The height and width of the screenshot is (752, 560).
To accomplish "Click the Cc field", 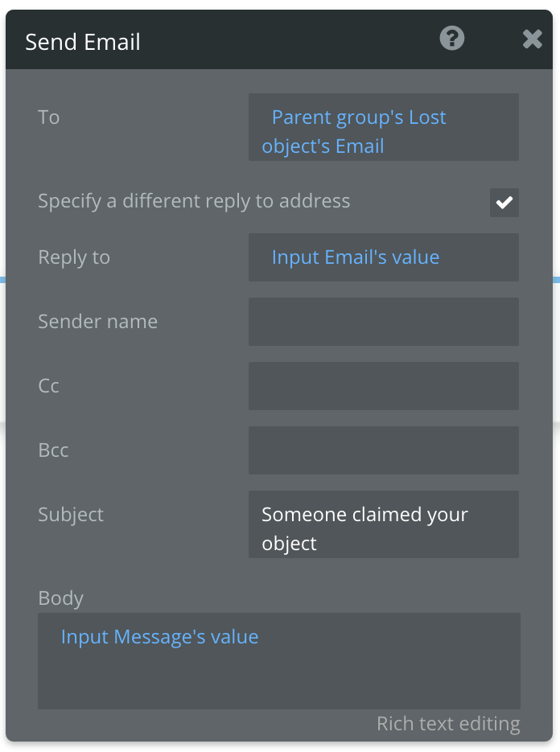I will pyautogui.click(x=384, y=385).
